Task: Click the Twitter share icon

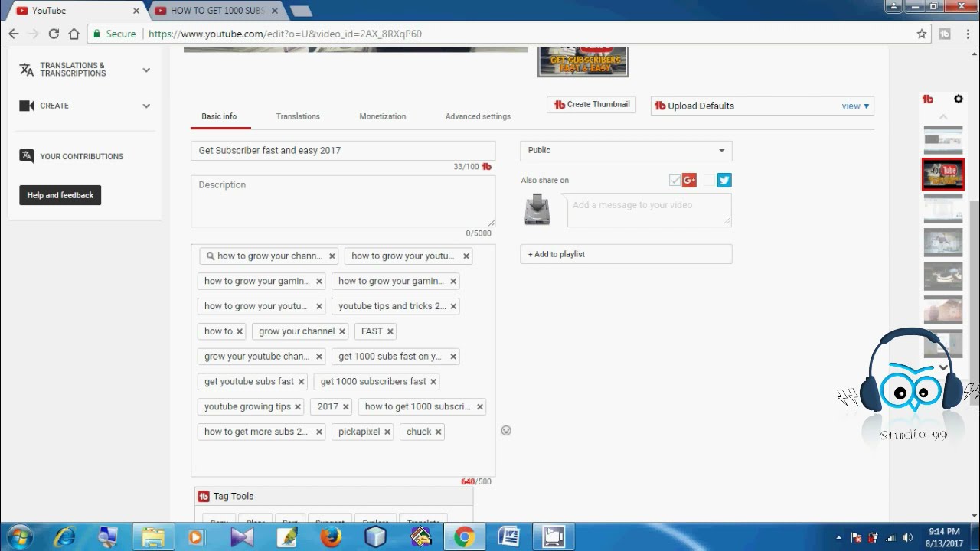Action: click(x=724, y=180)
